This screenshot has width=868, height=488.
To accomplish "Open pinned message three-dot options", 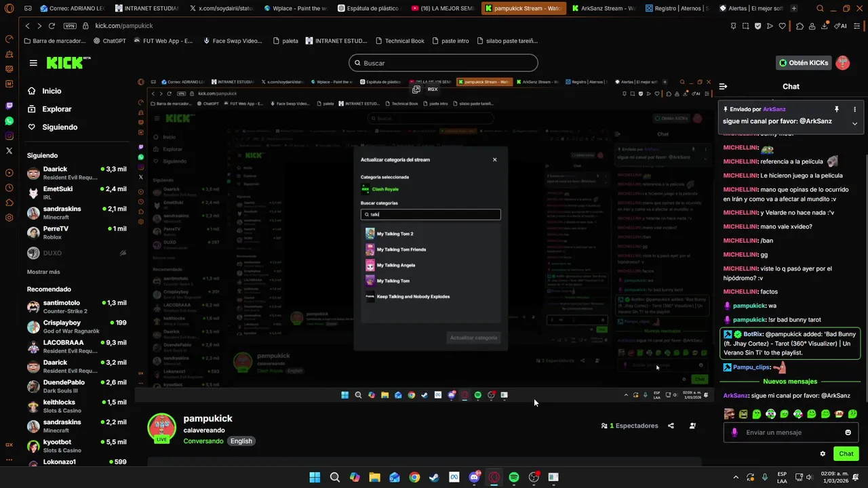I will (x=854, y=109).
